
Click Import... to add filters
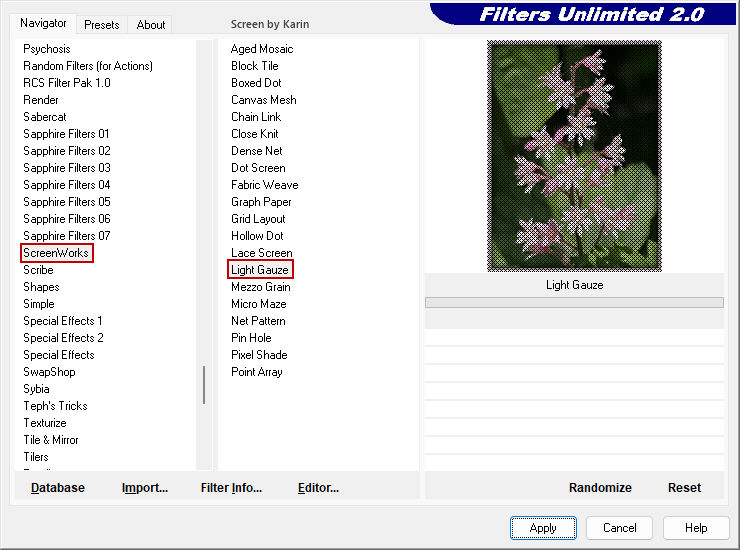pyautogui.click(x=145, y=488)
